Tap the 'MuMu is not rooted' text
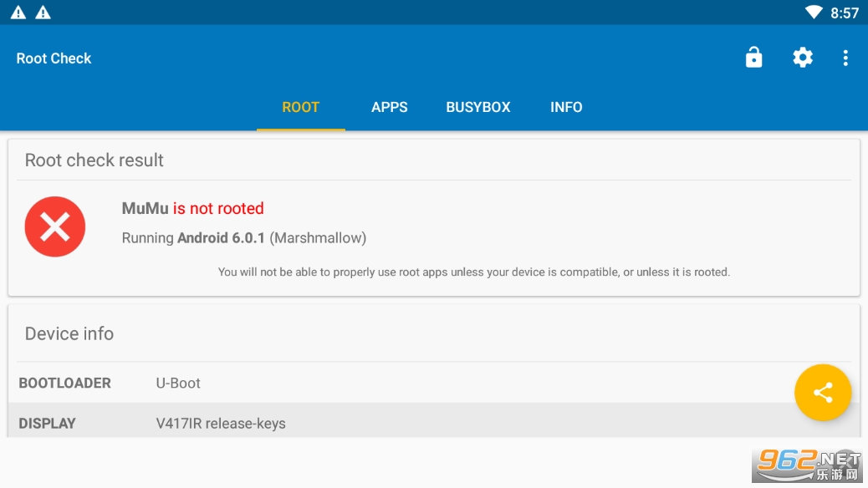The height and width of the screenshot is (488, 868). click(x=193, y=209)
